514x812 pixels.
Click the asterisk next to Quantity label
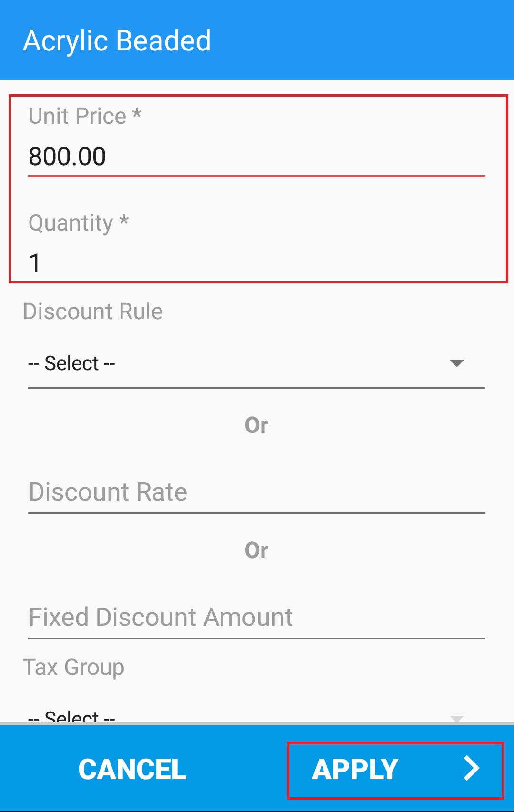(x=124, y=220)
